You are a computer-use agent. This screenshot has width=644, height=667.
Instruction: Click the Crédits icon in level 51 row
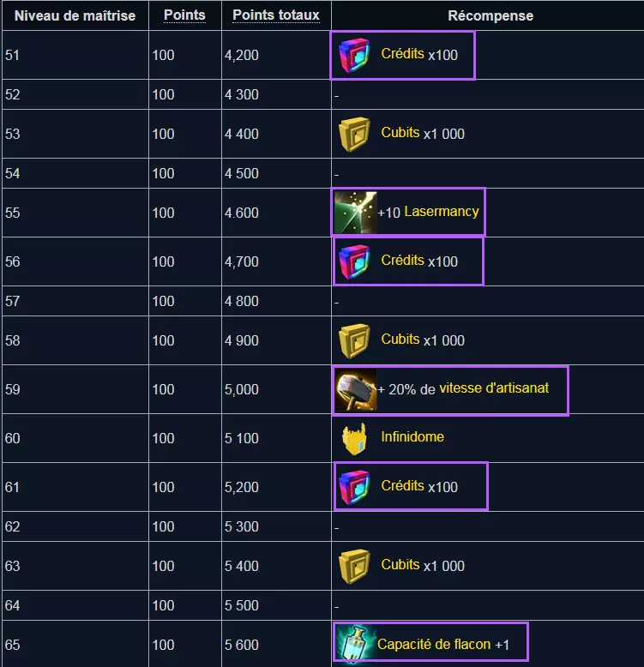(354, 55)
